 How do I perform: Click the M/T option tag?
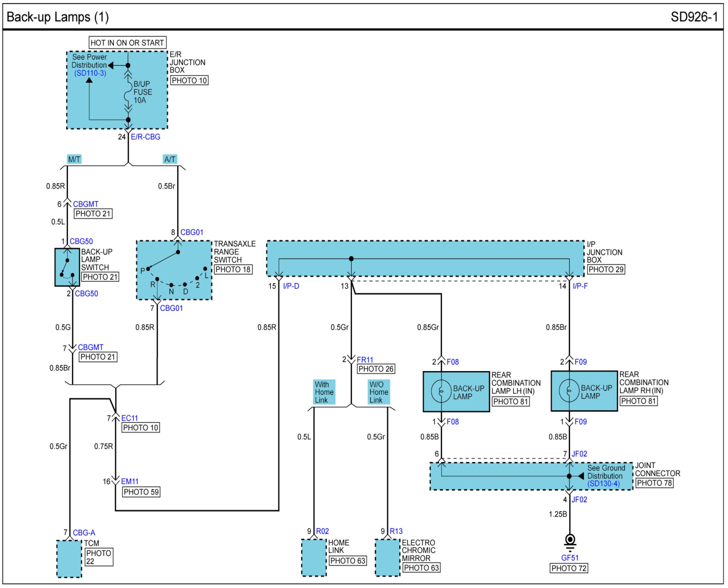pyautogui.click(x=74, y=159)
